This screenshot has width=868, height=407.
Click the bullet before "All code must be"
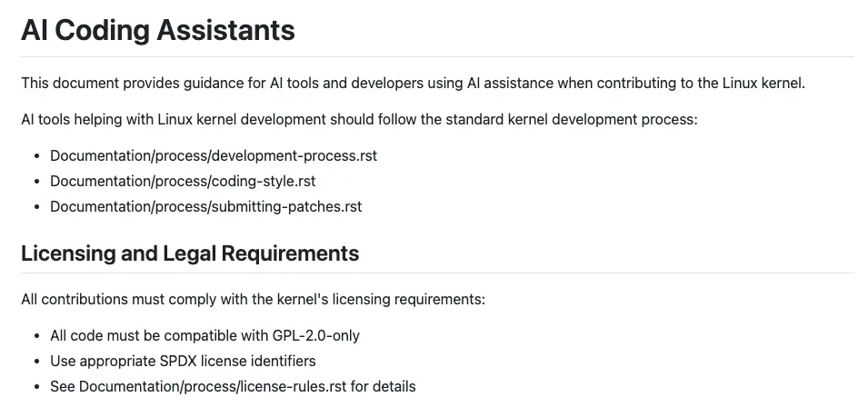(x=37, y=335)
